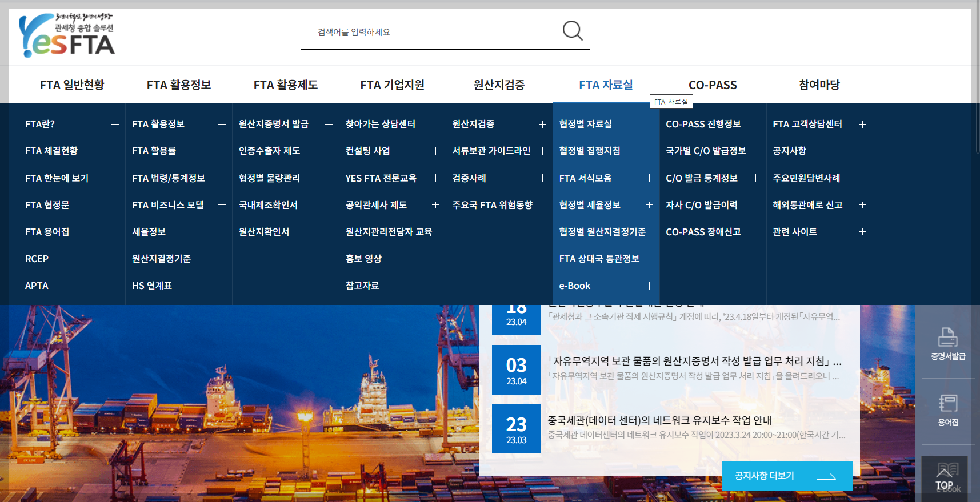The image size is (980, 502).
Task: Click the search keyword input field
Action: (431, 32)
